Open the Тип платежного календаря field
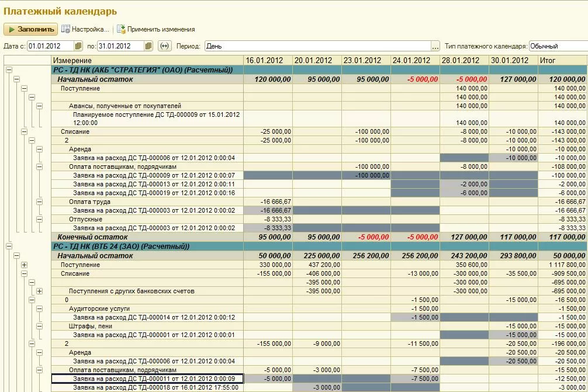 [x=557, y=46]
